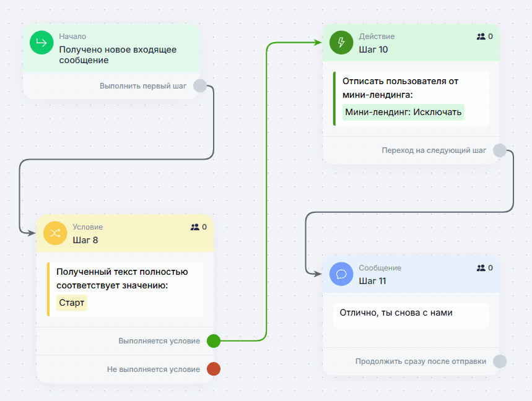
Task: Click the green Выполняется условие connector dot
Action: point(214,340)
